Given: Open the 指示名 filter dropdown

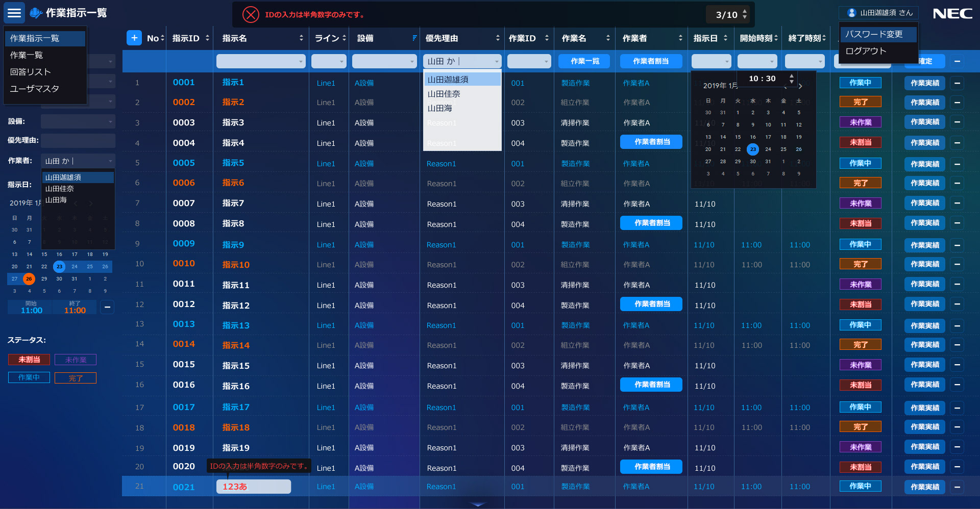Looking at the screenshot, I should [261, 61].
